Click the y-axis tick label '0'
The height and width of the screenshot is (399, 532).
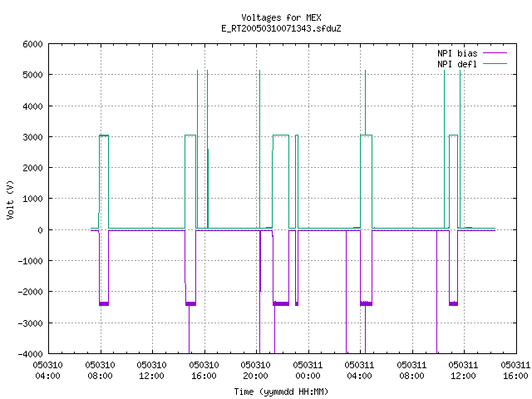pyautogui.click(x=41, y=230)
